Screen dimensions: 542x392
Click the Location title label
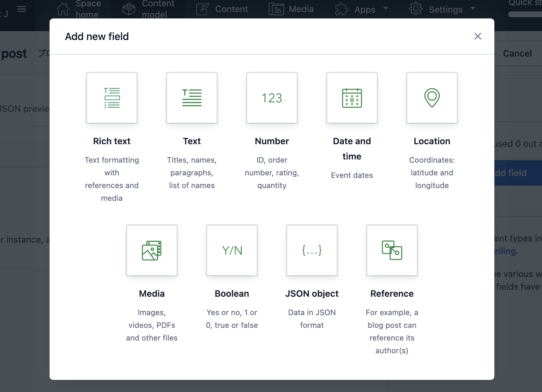pyautogui.click(x=432, y=141)
